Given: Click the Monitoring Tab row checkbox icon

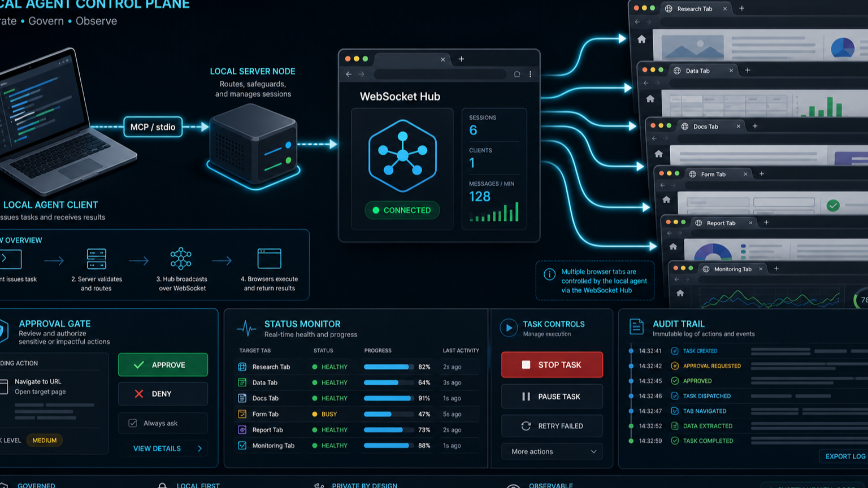Looking at the screenshot, I should click(x=242, y=446).
